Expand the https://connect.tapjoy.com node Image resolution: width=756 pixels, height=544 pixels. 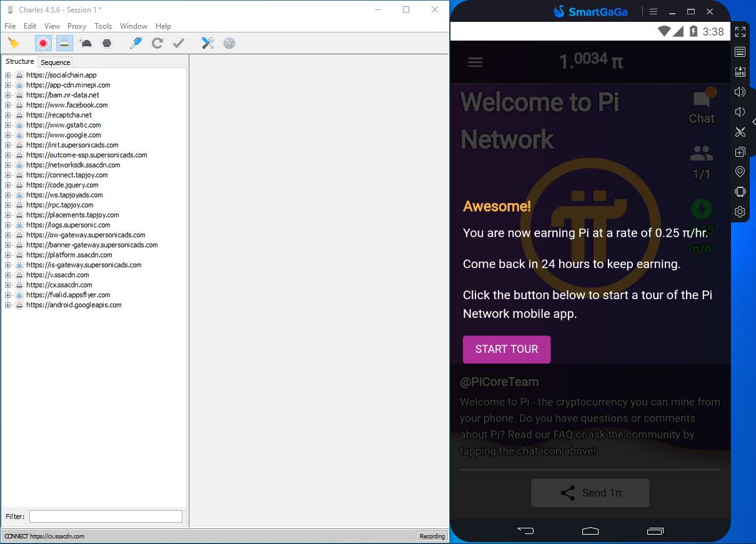click(x=8, y=175)
